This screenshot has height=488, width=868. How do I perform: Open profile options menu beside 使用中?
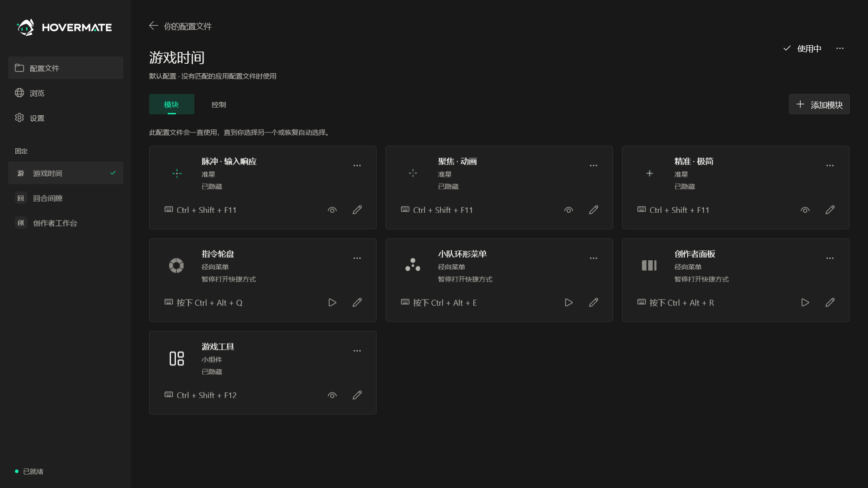click(x=840, y=48)
